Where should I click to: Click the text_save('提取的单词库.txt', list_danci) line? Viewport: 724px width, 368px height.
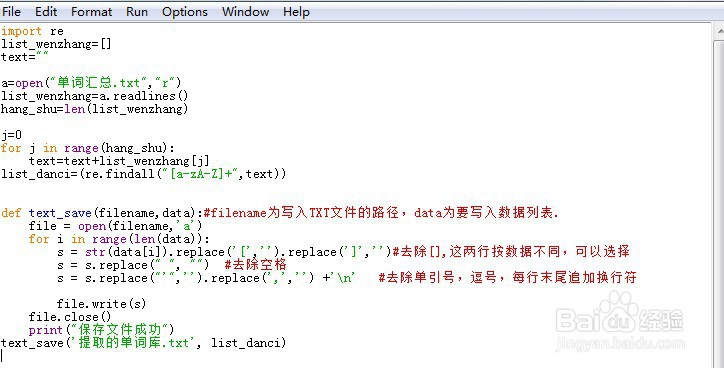pyautogui.click(x=144, y=343)
